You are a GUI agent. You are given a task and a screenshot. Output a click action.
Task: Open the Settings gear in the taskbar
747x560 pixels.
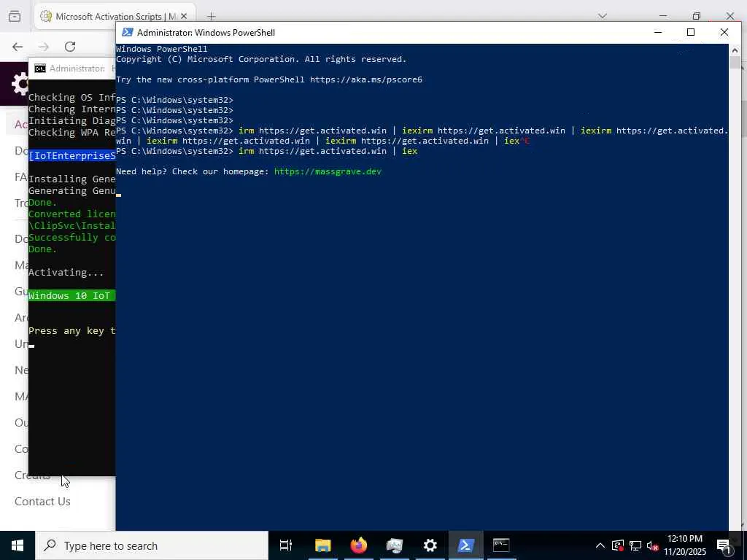(x=430, y=545)
